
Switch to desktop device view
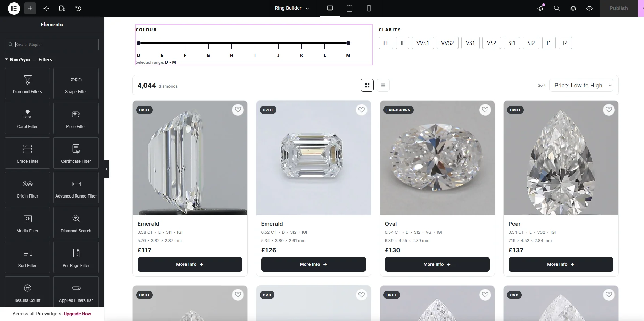coord(330,8)
